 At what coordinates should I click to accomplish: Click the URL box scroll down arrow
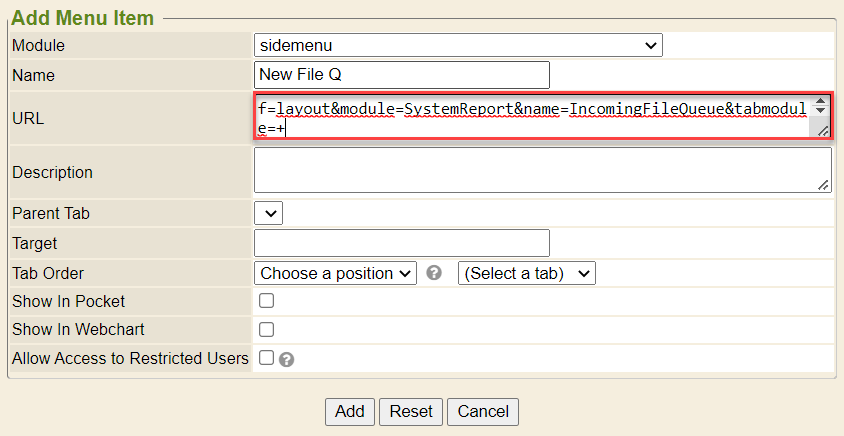pyautogui.click(x=822, y=112)
